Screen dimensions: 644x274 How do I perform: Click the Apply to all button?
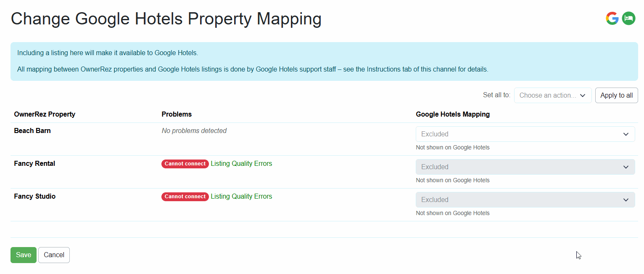[616, 95]
